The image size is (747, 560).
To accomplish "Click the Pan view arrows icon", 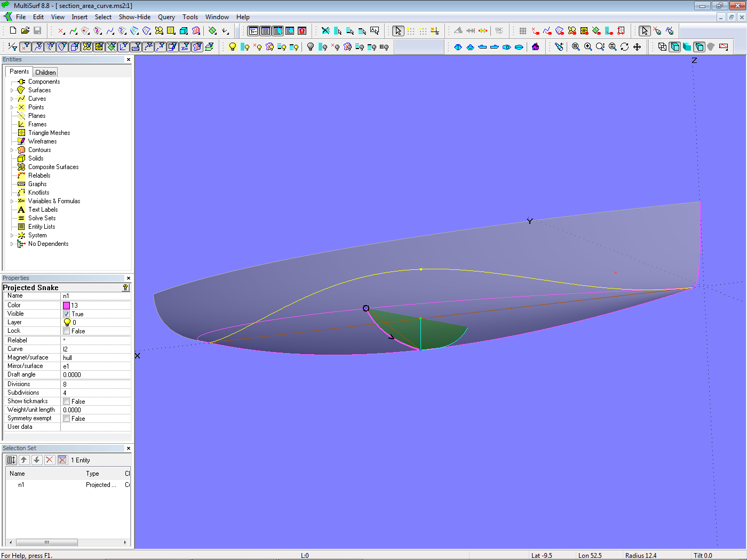I will click(x=637, y=47).
